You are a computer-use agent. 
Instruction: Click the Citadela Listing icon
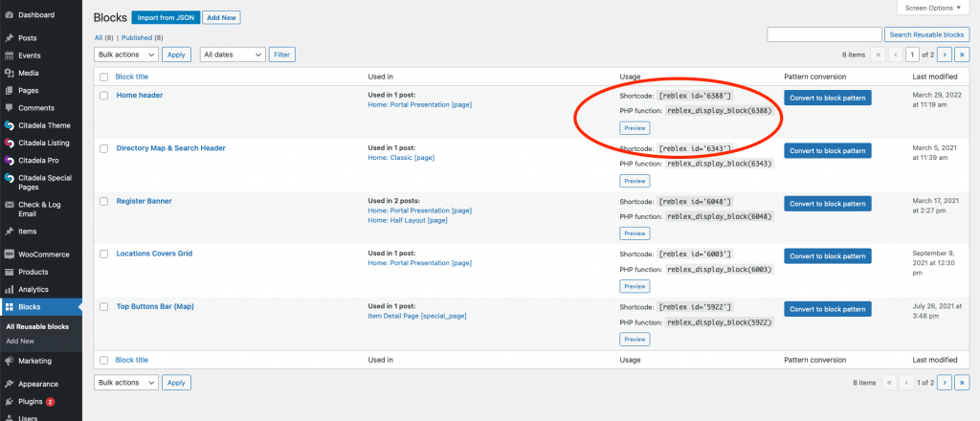[x=10, y=143]
